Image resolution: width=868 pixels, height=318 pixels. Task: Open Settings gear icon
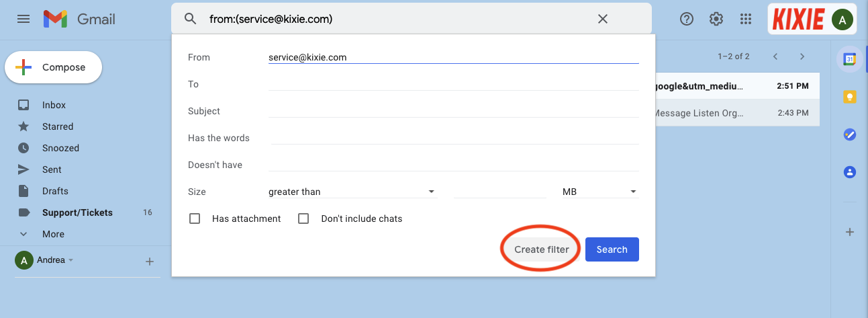pyautogui.click(x=716, y=19)
